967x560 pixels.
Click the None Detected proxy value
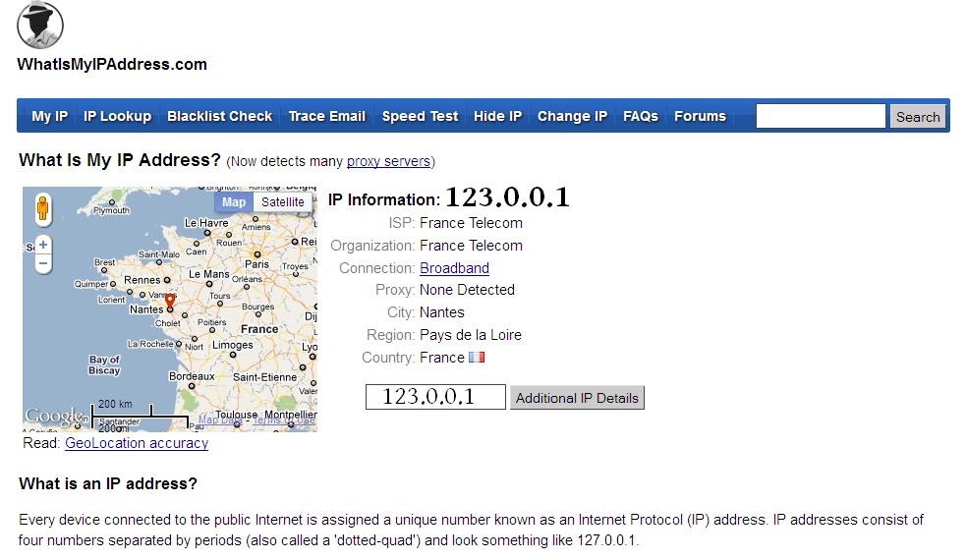tap(467, 290)
